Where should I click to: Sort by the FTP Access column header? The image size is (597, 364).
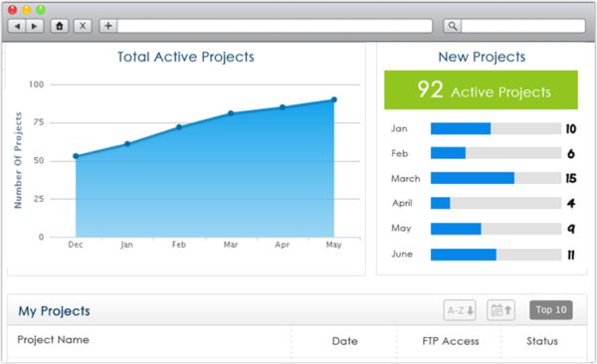coord(451,341)
